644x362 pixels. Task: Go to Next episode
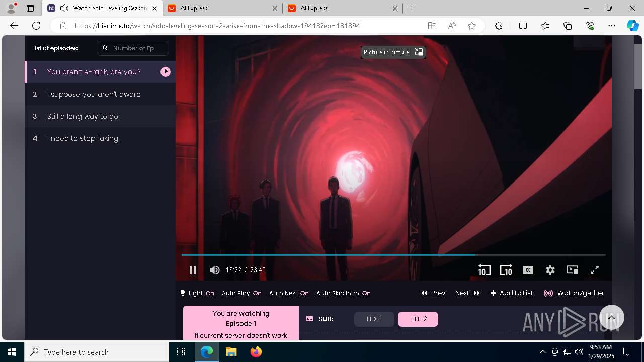(x=467, y=293)
